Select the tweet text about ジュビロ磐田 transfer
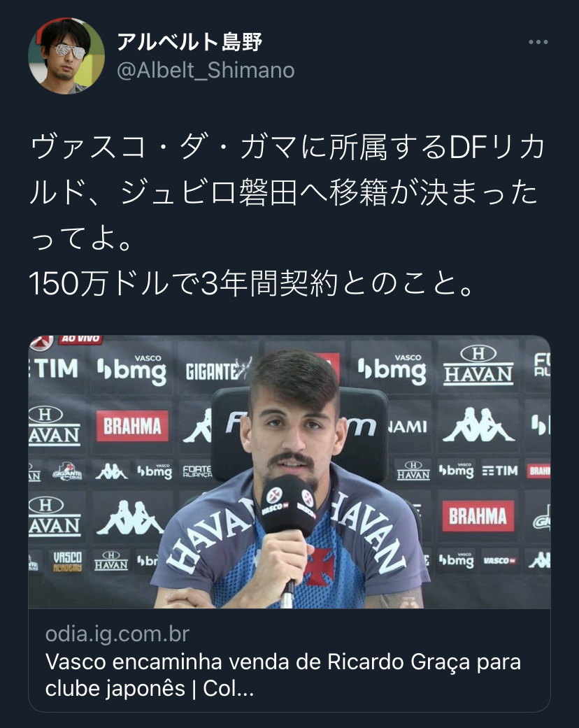The height and width of the screenshot is (728, 579). point(287,193)
